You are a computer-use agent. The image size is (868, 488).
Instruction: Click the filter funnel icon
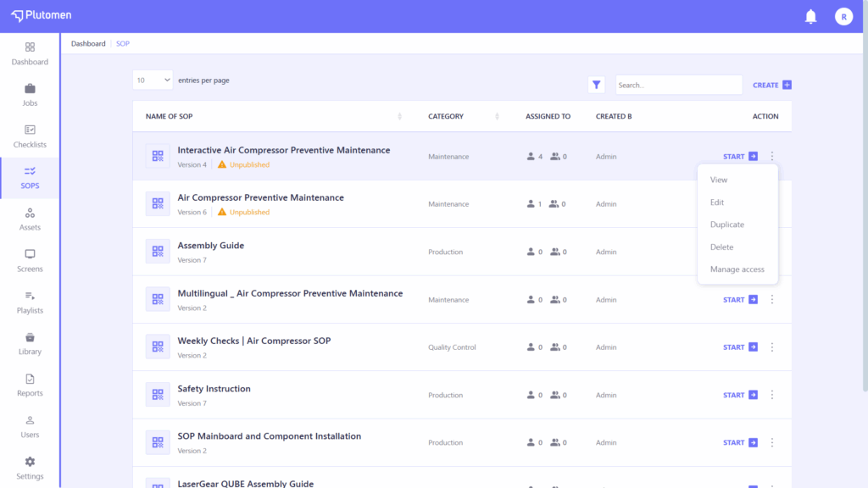pos(596,85)
